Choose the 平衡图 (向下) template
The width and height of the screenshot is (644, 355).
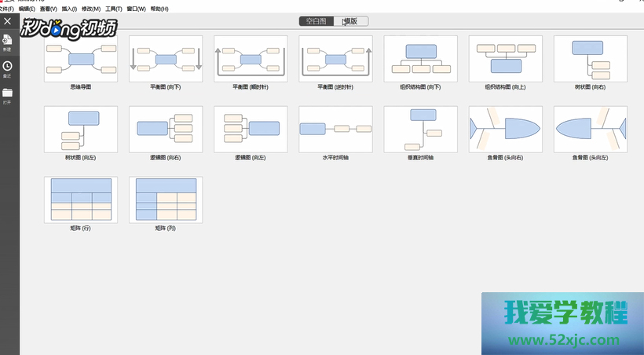tap(166, 59)
